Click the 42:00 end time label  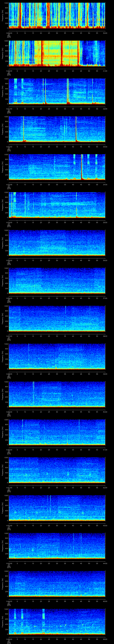[105, 487]
